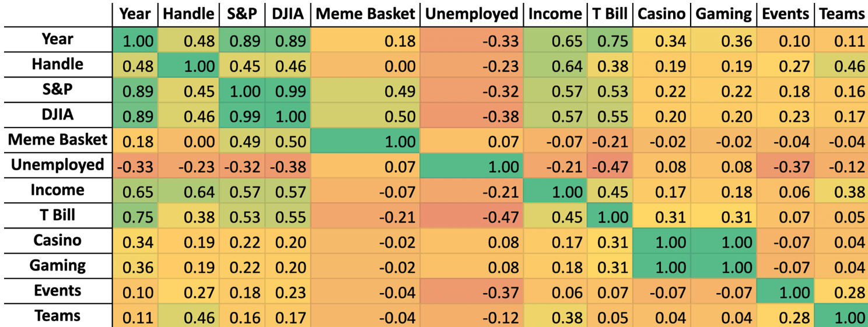Select the Teams row, Income column cell

555,318
